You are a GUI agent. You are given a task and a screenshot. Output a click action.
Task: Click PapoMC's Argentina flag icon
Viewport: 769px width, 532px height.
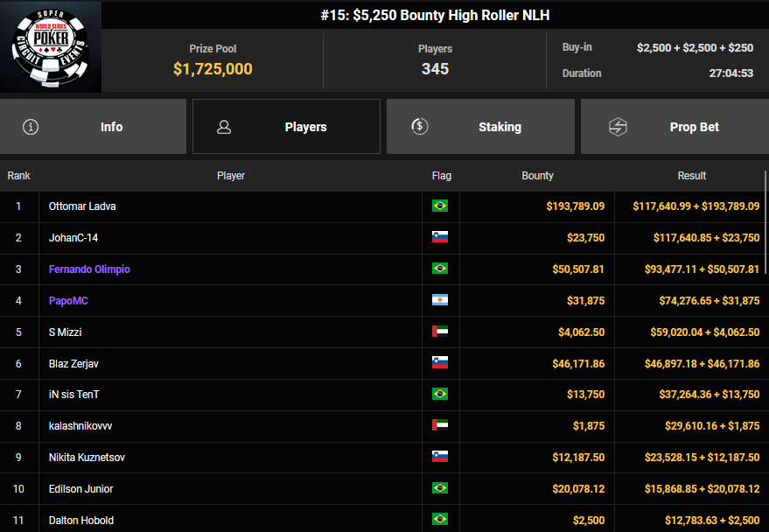click(440, 301)
